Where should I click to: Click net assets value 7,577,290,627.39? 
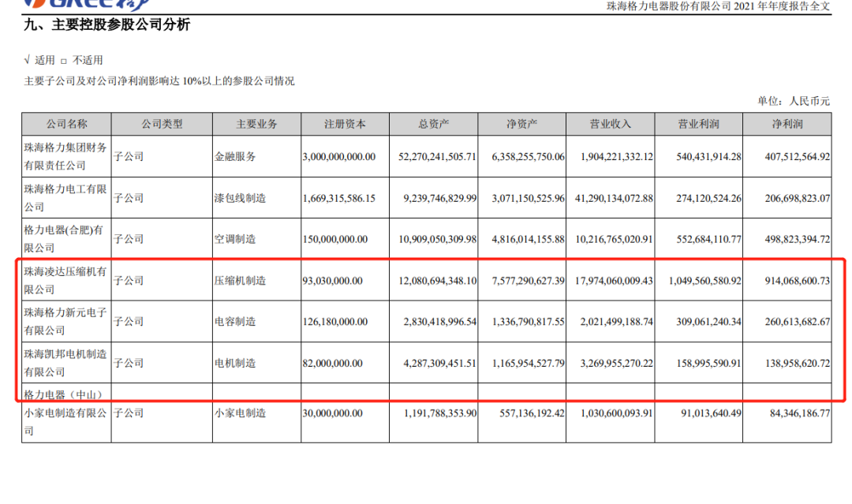point(528,281)
